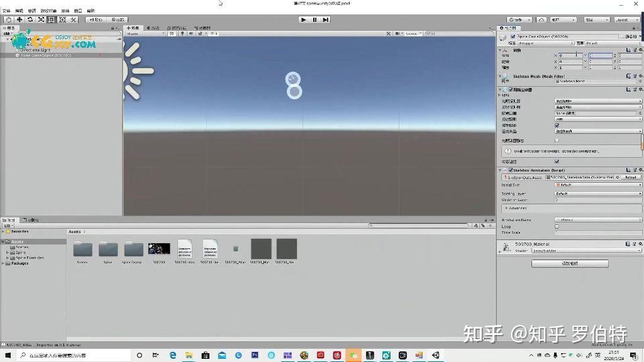Select the Move tool in the toolbar

(x=19, y=19)
